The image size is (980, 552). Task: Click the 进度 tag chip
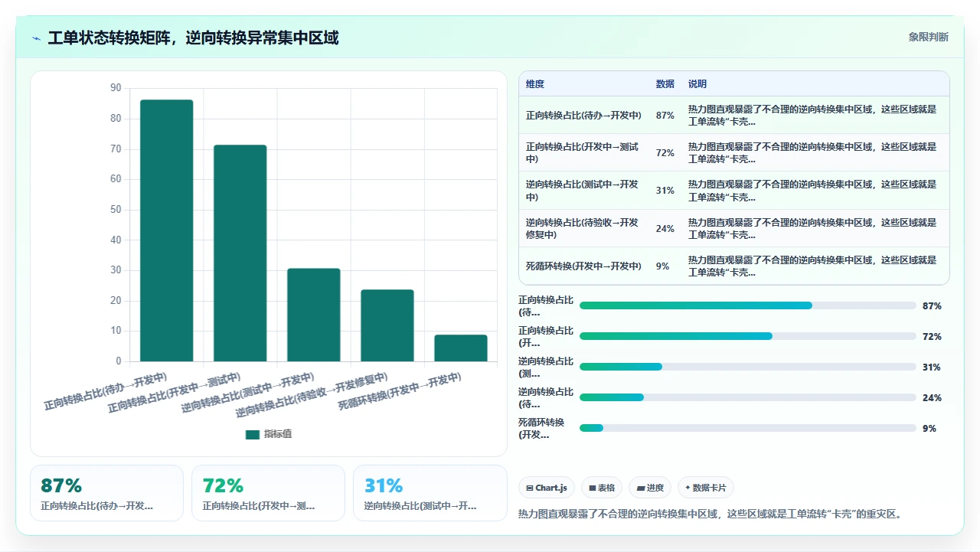click(x=650, y=488)
